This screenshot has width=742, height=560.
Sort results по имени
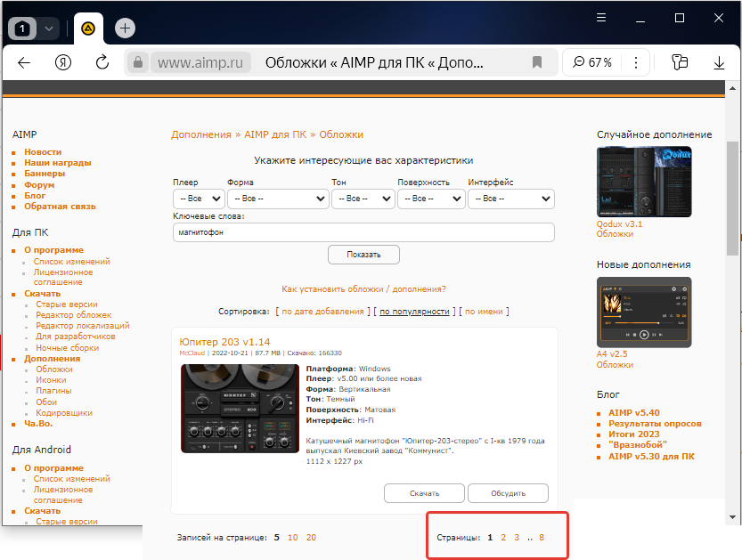(x=484, y=312)
